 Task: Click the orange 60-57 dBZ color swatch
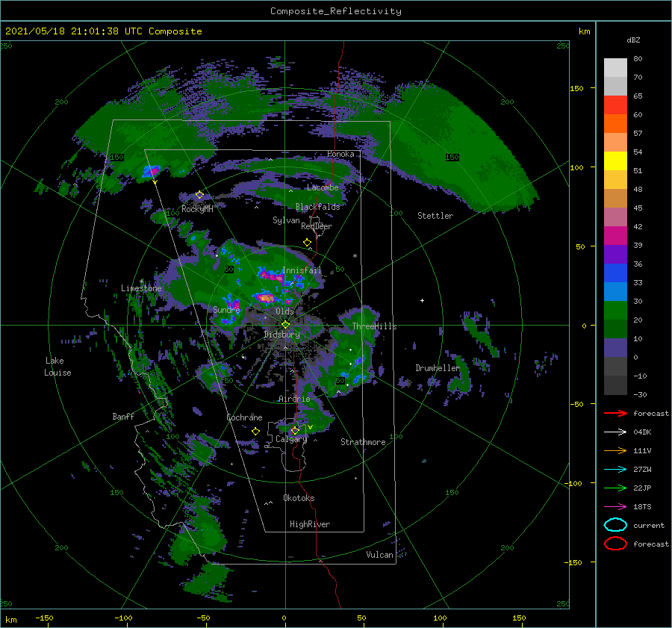tap(615, 124)
